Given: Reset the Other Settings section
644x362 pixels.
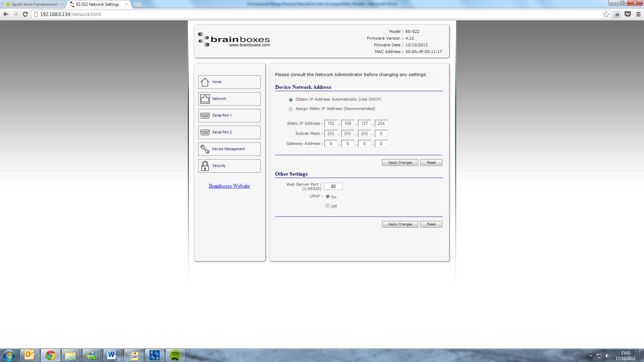Looking at the screenshot, I should (431, 224).
